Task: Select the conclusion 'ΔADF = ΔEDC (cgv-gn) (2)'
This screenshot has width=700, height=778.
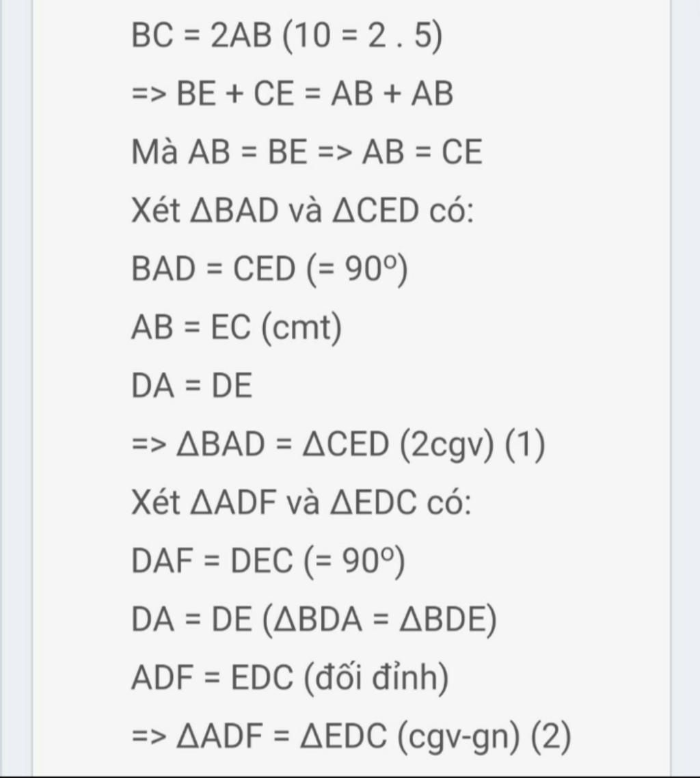Action: [351, 736]
